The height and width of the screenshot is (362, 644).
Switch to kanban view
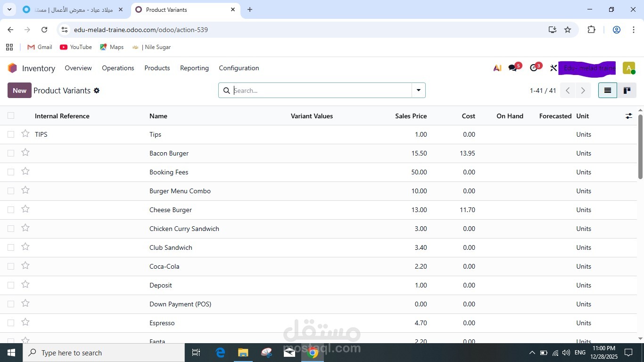point(627,90)
